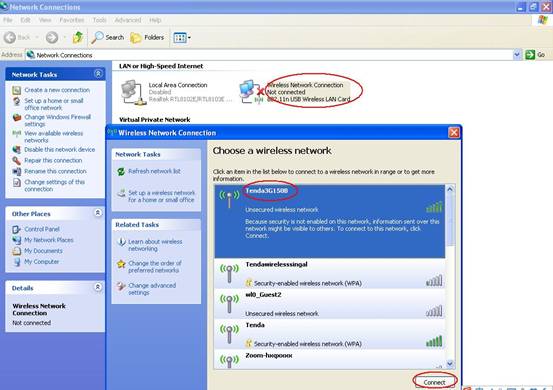Select the wl0_Guest2 network entry

point(330,304)
